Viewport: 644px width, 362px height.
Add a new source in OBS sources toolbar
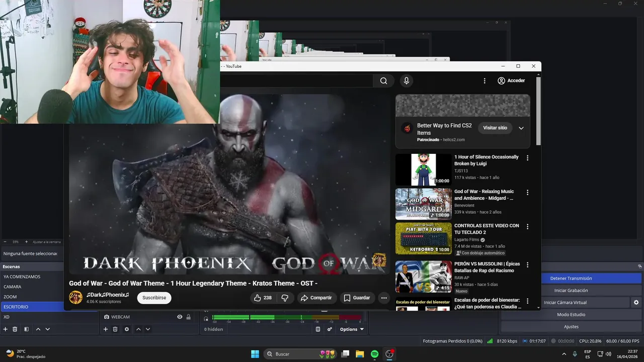click(106, 329)
